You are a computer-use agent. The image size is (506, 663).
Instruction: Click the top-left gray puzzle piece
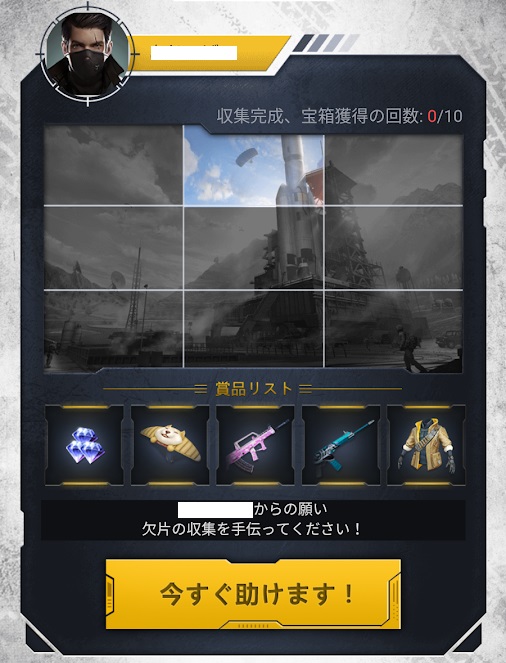click(113, 165)
